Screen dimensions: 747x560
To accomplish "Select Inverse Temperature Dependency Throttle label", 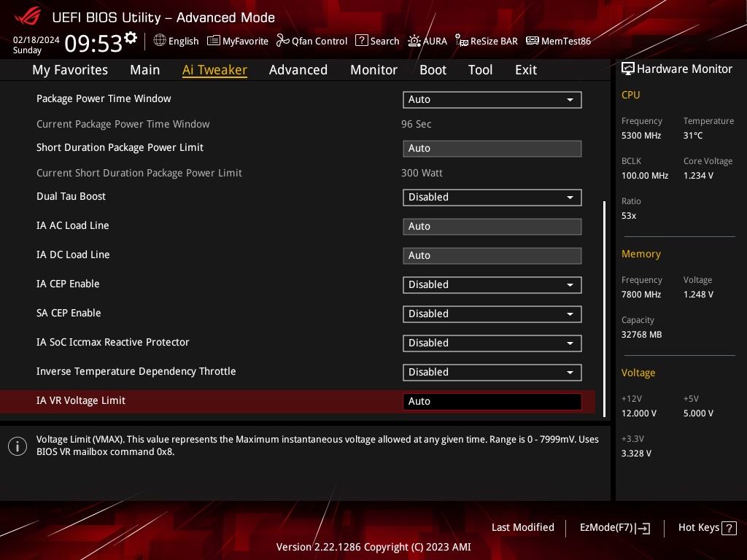I will (136, 371).
